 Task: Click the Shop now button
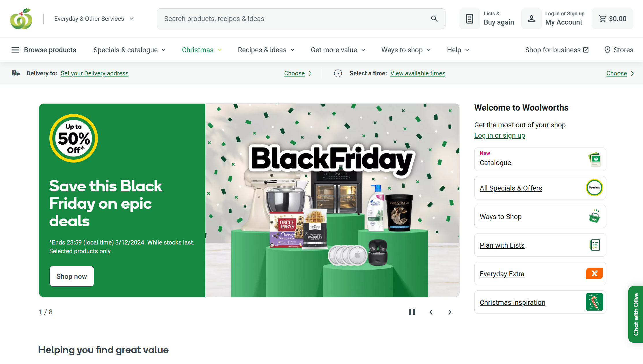72,276
